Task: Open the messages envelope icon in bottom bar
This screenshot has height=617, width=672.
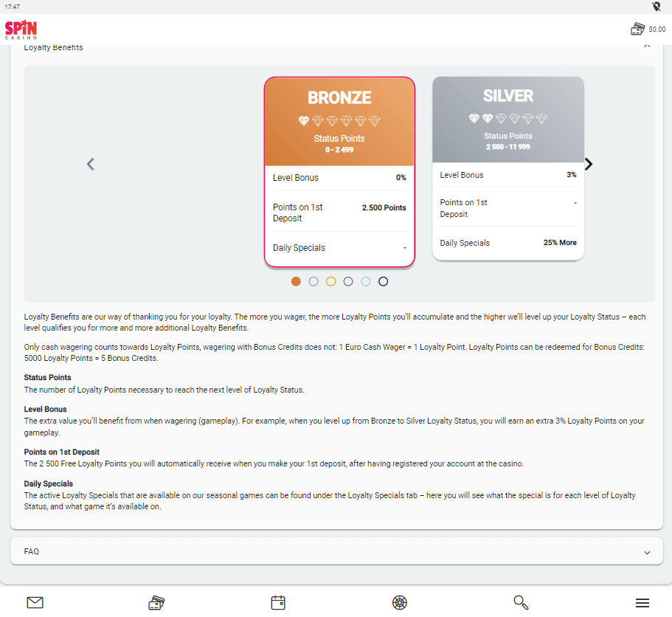Action: [35, 602]
